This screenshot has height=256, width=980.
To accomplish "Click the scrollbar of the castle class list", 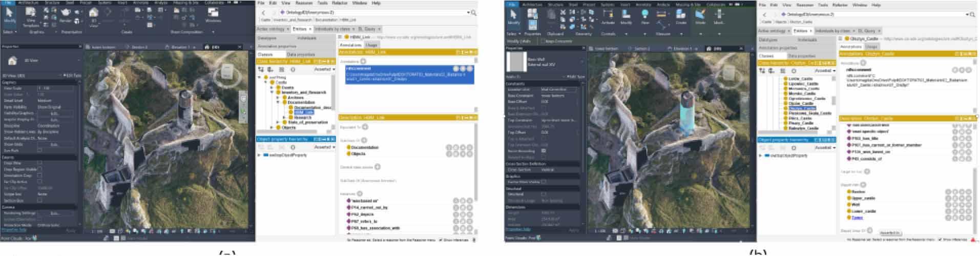I will coord(833,100).
